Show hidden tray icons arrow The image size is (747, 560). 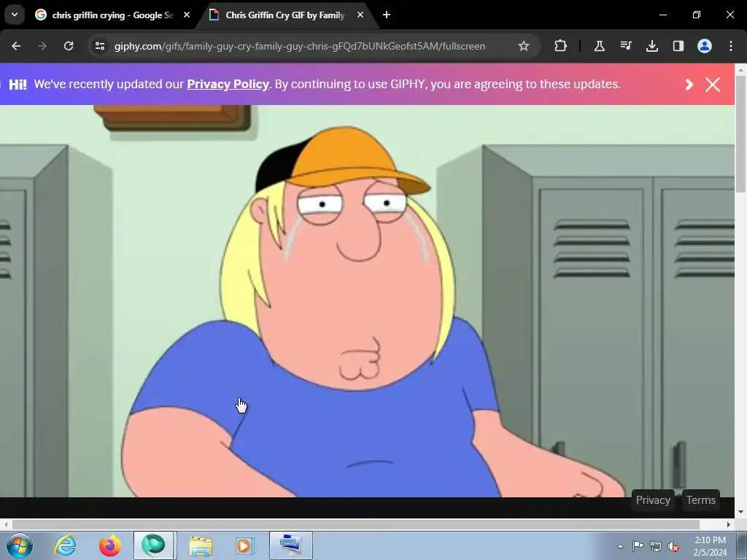click(620, 546)
